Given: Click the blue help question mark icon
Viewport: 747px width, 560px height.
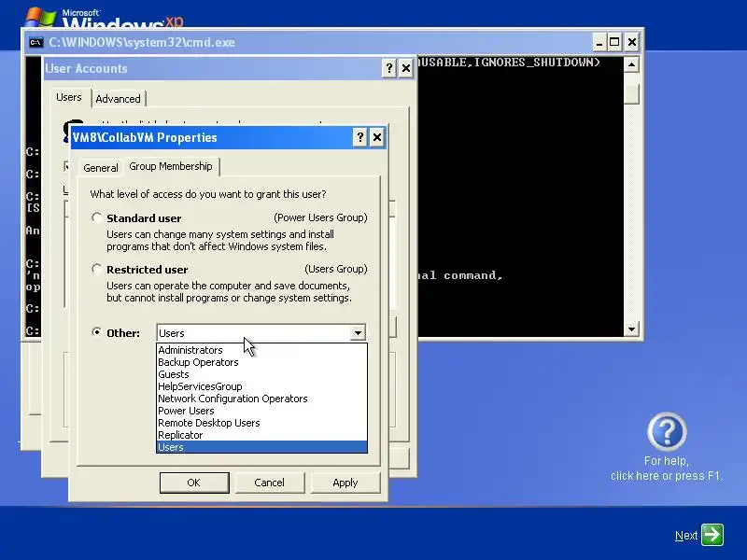Looking at the screenshot, I should pos(667,432).
